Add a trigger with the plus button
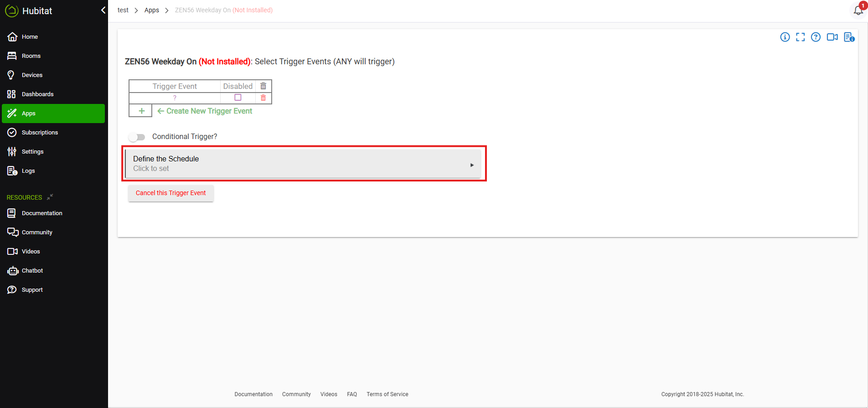The image size is (868, 408). click(142, 111)
